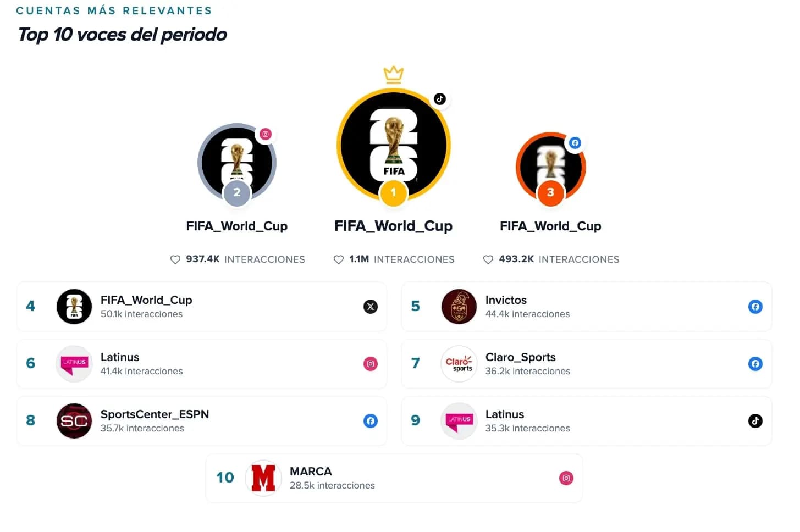Screen dimensions: 800x532
Task: Click the X icon in FIFA_World_Cup row 4
Action: click(371, 307)
